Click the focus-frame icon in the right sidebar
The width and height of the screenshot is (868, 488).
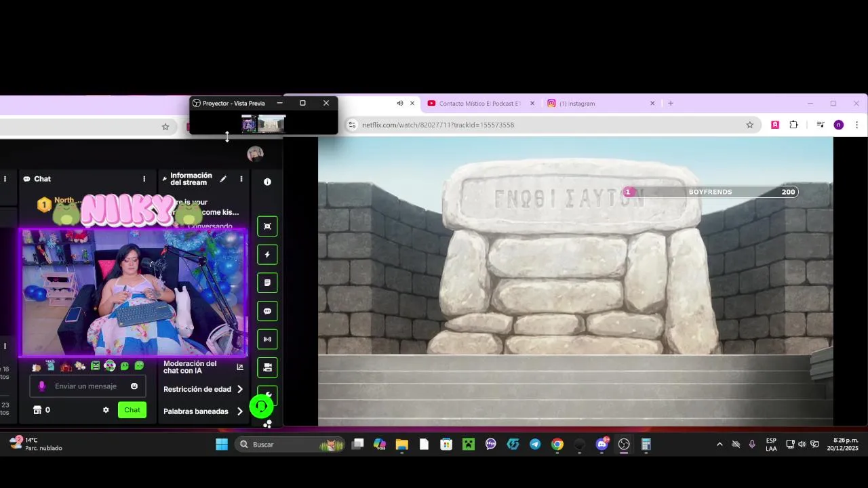click(x=267, y=226)
